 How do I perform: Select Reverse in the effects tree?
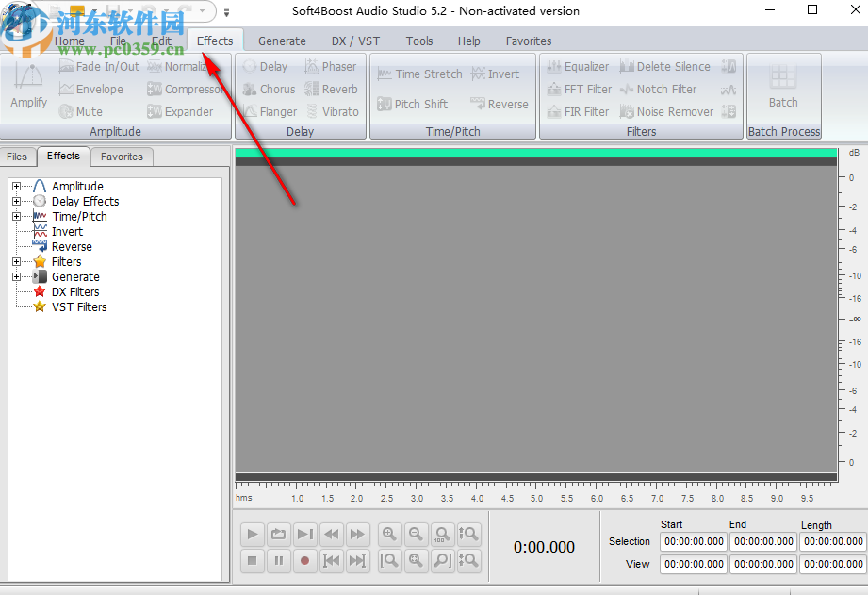(x=72, y=246)
